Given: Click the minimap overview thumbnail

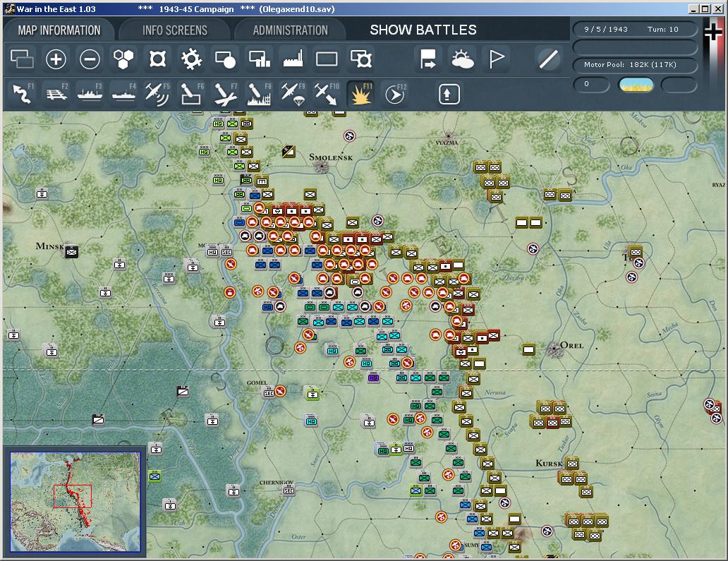Looking at the screenshot, I should click(x=75, y=502).
